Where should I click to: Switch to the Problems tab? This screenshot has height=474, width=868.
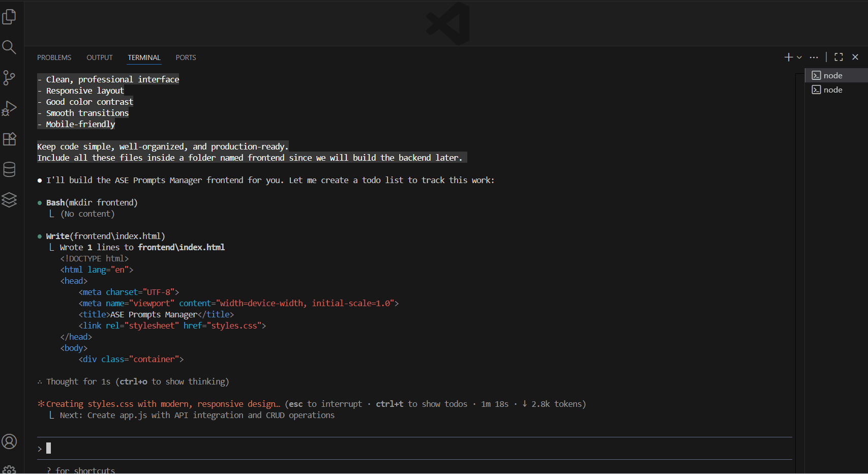coord(54,57)
